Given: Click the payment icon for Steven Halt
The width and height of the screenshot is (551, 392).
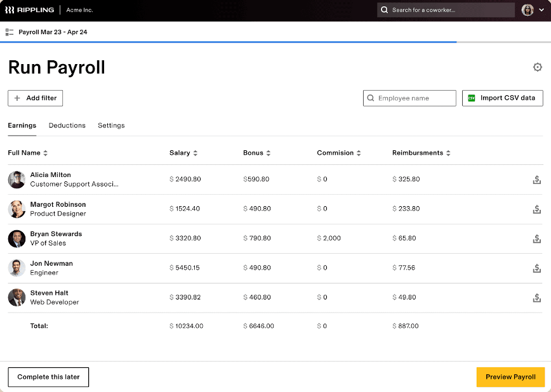Looking at the screenshot, I should [x=536, y=297].
